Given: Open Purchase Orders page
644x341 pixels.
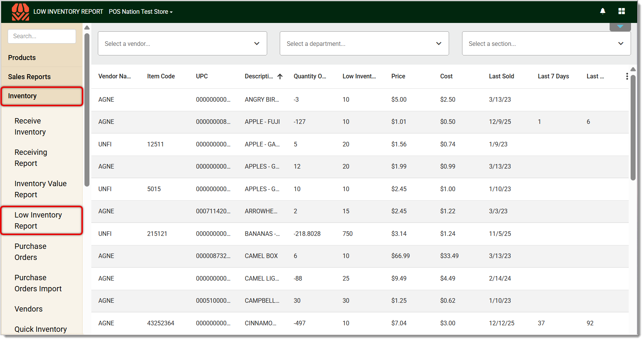Looking at the screenshot, I should click(x=31, y=252).
